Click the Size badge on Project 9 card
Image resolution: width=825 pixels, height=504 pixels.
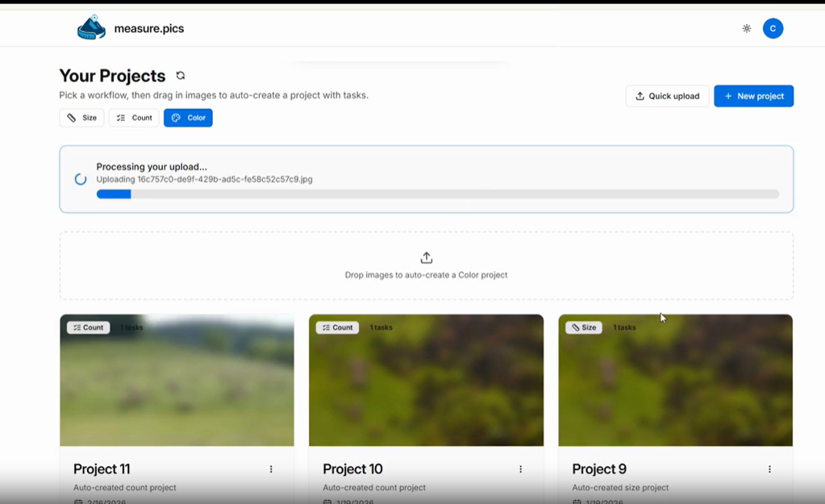coord(583,327)
